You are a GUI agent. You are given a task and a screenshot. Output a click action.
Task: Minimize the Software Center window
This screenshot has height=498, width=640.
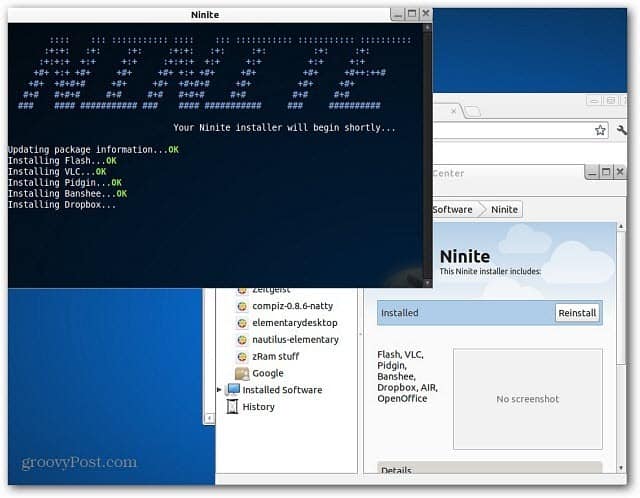tap(591, 172)
